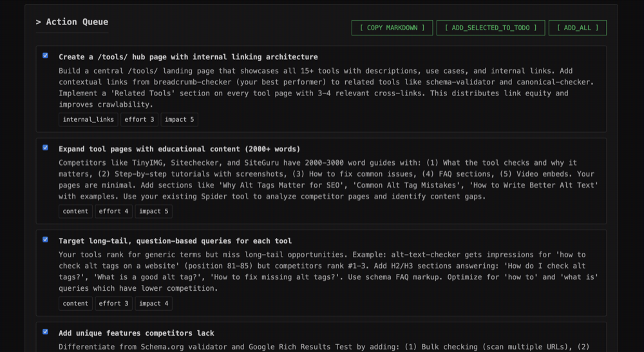This screenshot has height=352, width=644.
Task: Select the 'Target long-tail, question-based queries' title
Action: tap(175, 241)
